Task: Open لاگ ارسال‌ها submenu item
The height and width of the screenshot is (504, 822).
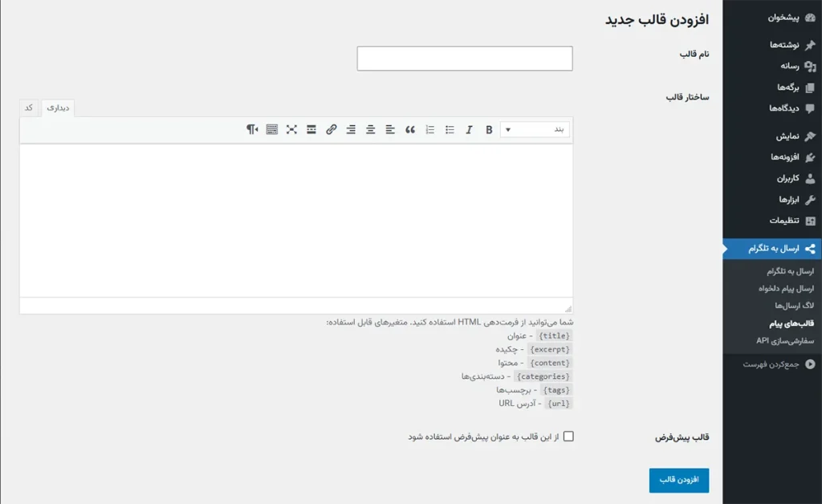Action: coord(794,306)
